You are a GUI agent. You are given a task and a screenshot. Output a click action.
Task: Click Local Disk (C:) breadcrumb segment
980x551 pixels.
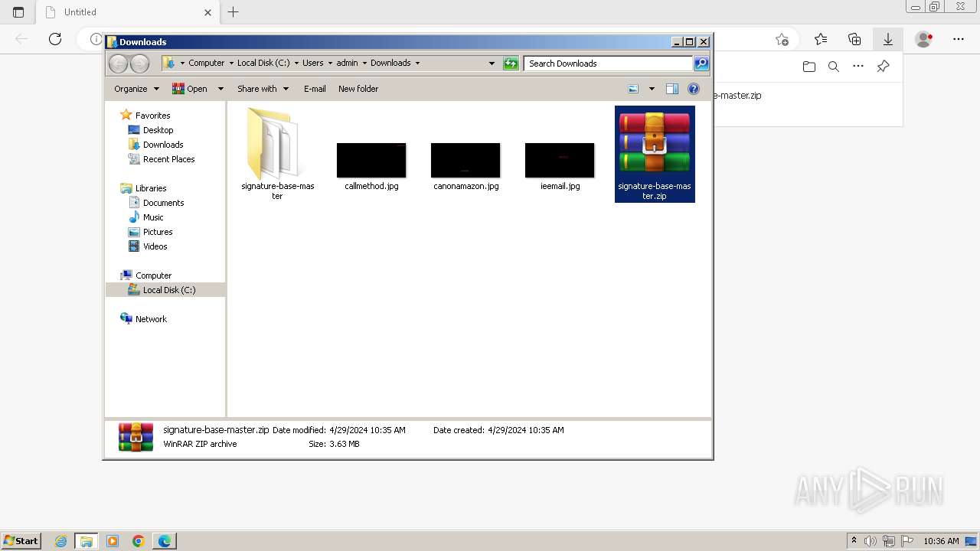click(x=263, y=63)
